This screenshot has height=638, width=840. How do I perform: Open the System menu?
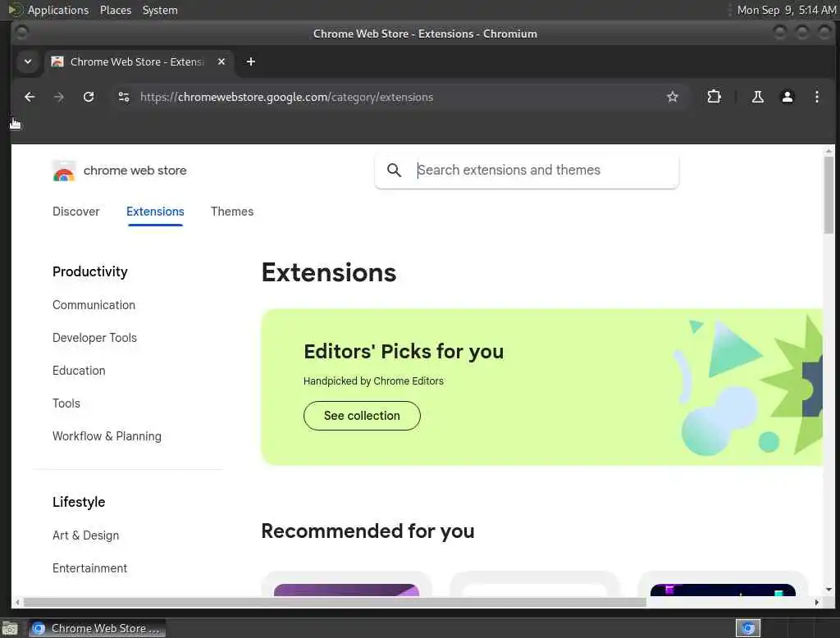click(160, 10)
